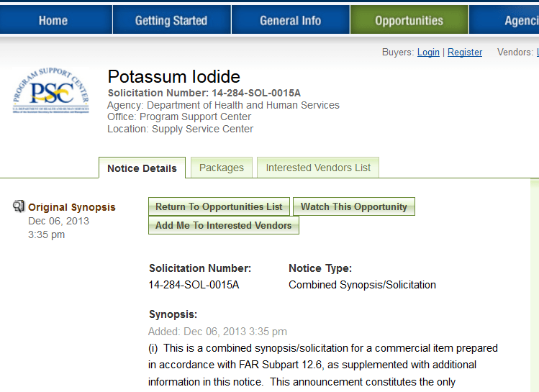
Task: View the Interested Vendors List tab
Action: pyautogui.click(x=318, y=168)
